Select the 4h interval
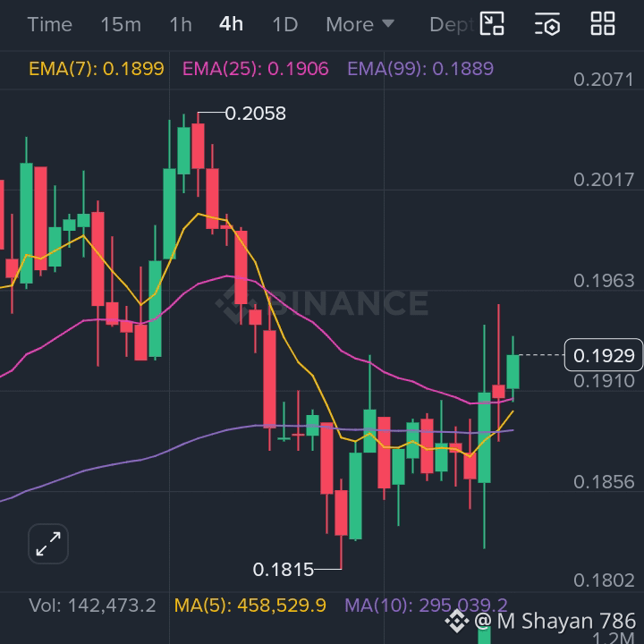 pyautogui.click(x=231, y=24)
